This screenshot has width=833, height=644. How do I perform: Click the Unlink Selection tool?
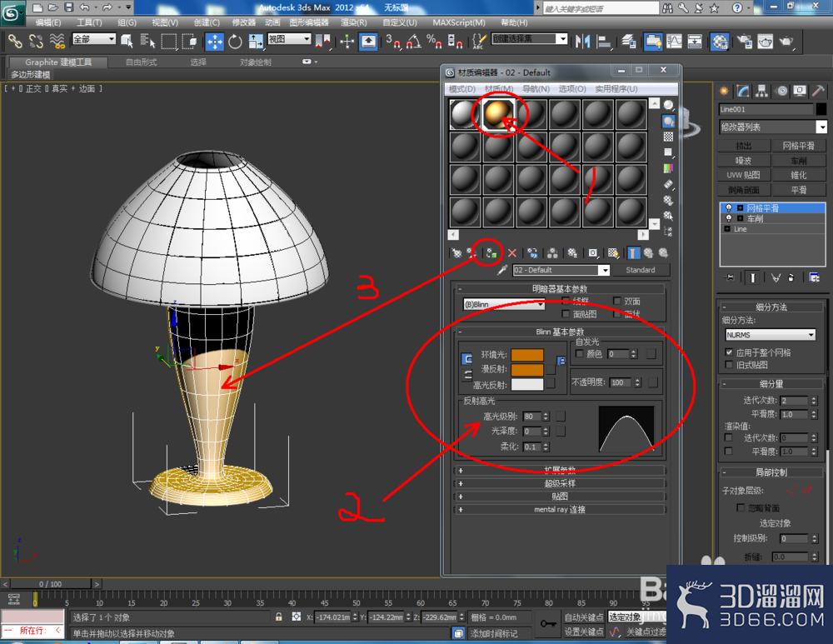(x=36, y=41)
